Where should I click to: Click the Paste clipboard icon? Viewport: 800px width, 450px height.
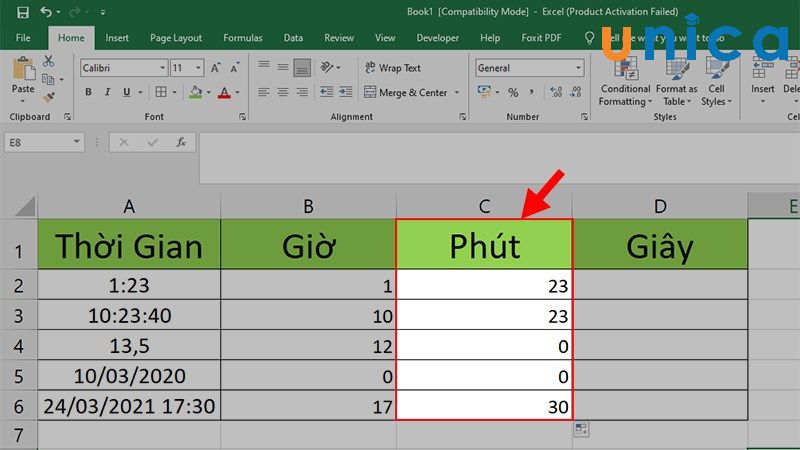[23, 69]
